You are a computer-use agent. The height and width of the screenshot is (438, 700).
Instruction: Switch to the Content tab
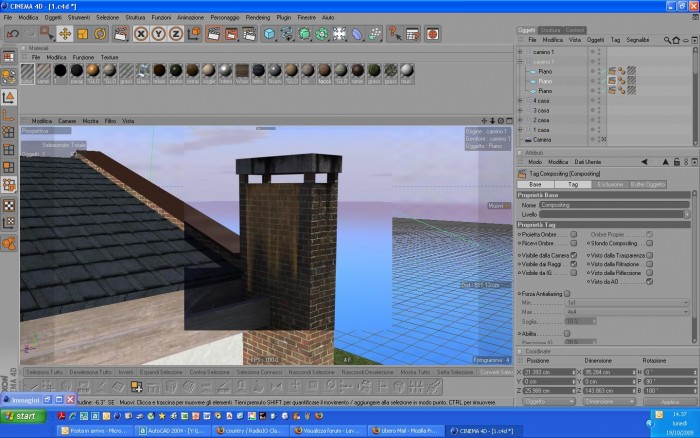575,30
